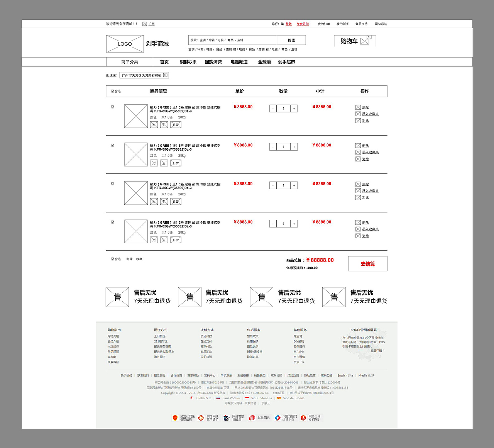Click the delete icon in the first cart row
The image size is (494, 448).
358,107
